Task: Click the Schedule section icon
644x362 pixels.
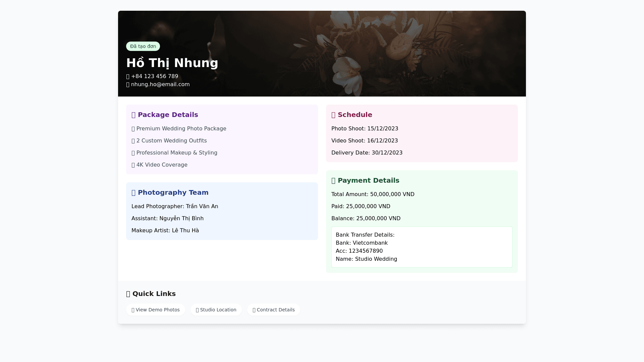Action: [x=333, y=115]
